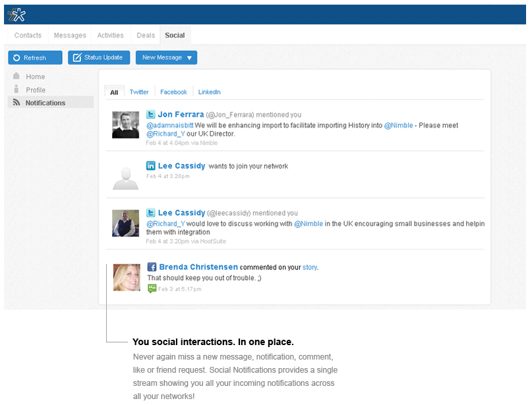Click Twitter icon beside Lee Cassidy mention
Screen dimensions: 532x405
click(151, 213)
